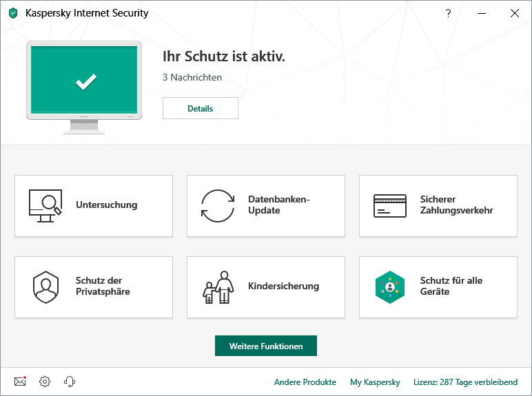Open the My Kaspersky link
The image size is (532, 396).
375,382
